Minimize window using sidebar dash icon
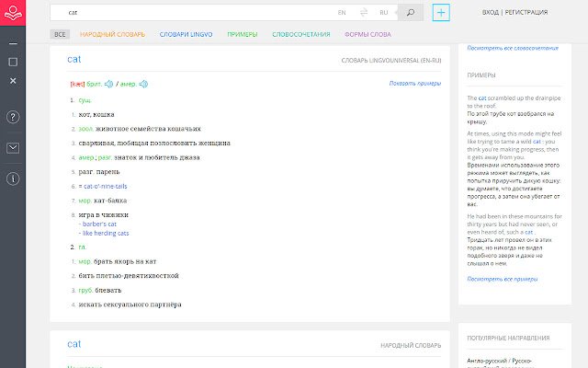Viewport: 588px width, 368px height. click(13, 43)
